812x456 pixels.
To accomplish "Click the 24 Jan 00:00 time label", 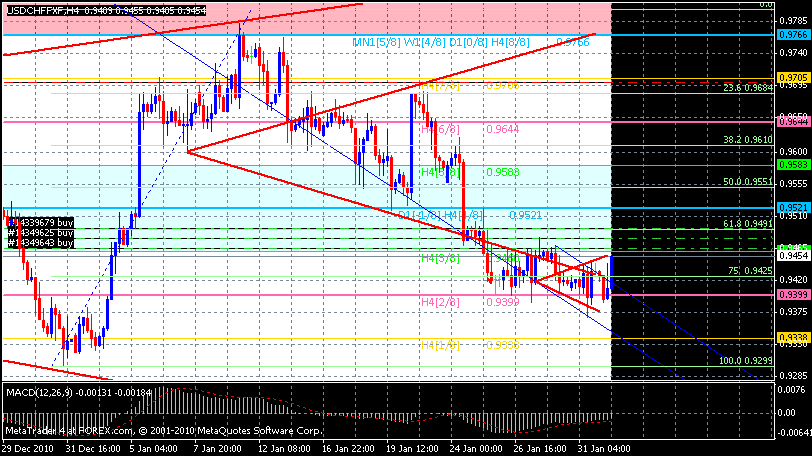I will click(x=477, y=448).
